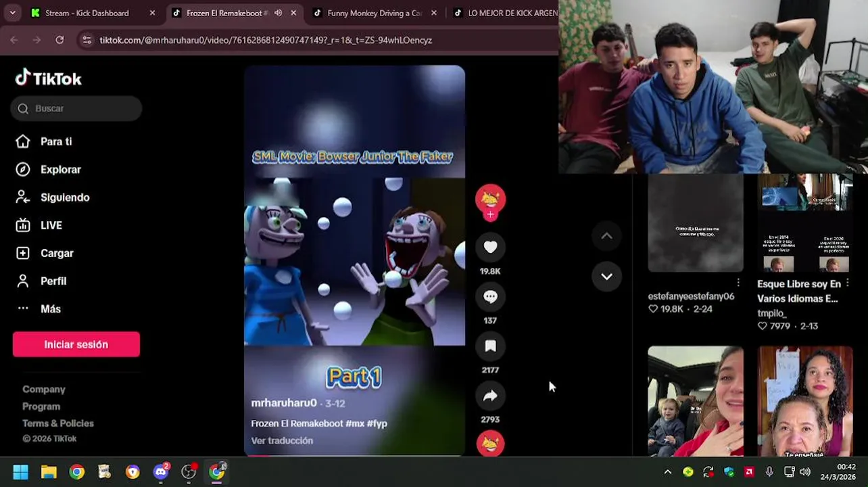Bookmark the video (2177 saves)
Screen dimensions: 868x487
pyautogui.click(x=490, y=346)
